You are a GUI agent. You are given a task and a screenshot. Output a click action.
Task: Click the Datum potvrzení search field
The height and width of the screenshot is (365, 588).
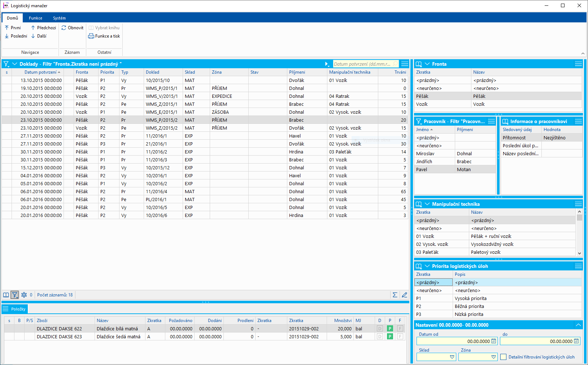pos(362,64)
